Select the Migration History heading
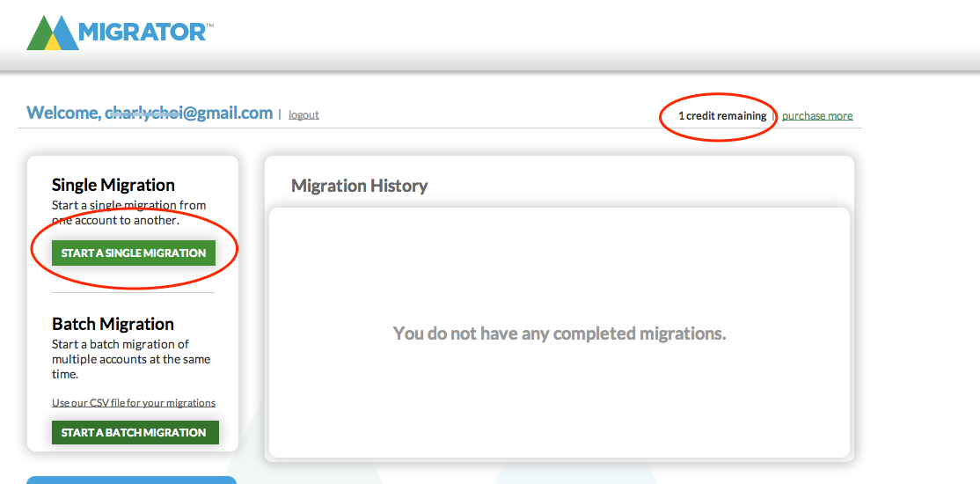The width and height of the screenshot is (980, 484). pos(360,186)
